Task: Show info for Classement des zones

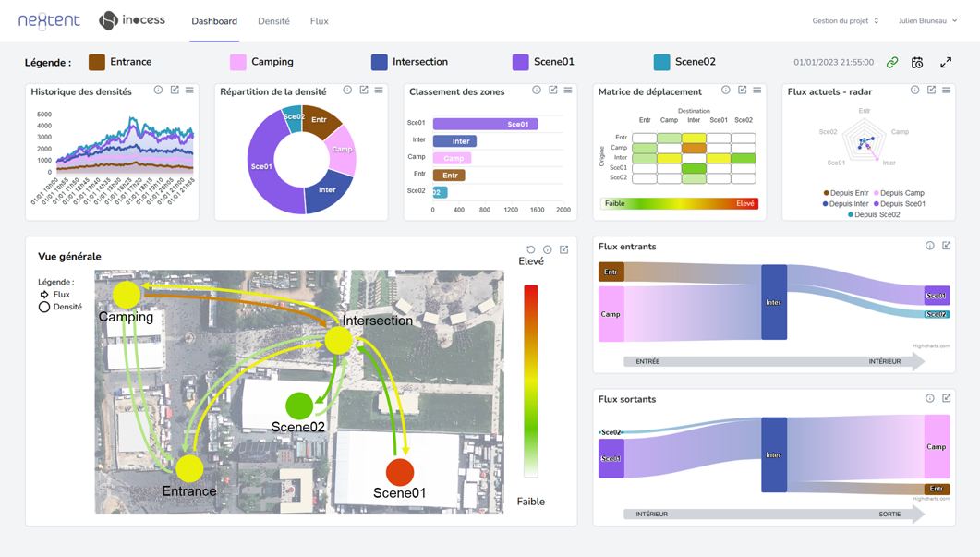Action: [x=537, y=90]
